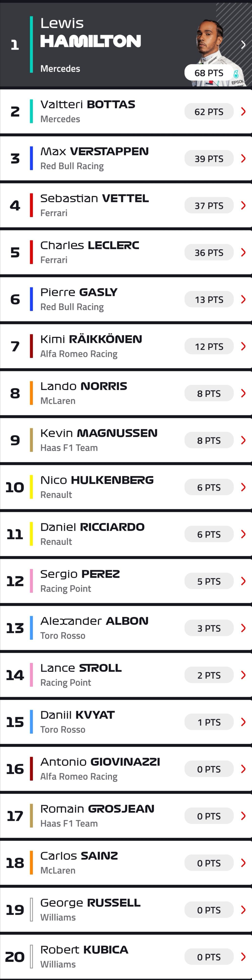The width and height of the screenshot is (252, 980).
Task: Select Alexander Albon 3 PTS pill
Action: click(209, 628)
